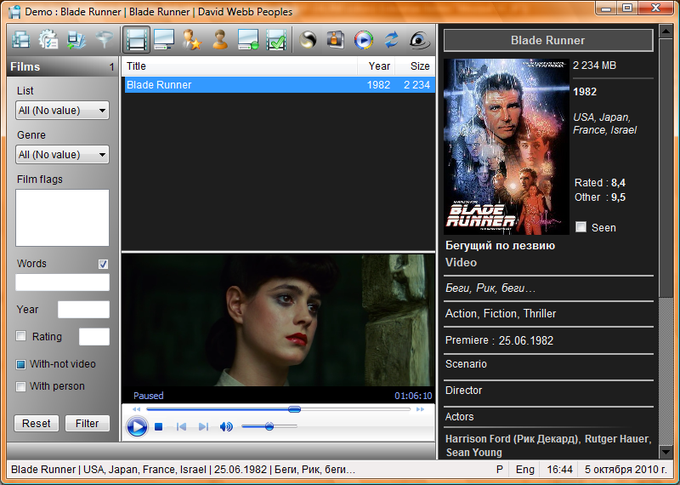Toggle the Seen checkbox
This screenshot has height=485, width=680.
(x=581, y=227)
